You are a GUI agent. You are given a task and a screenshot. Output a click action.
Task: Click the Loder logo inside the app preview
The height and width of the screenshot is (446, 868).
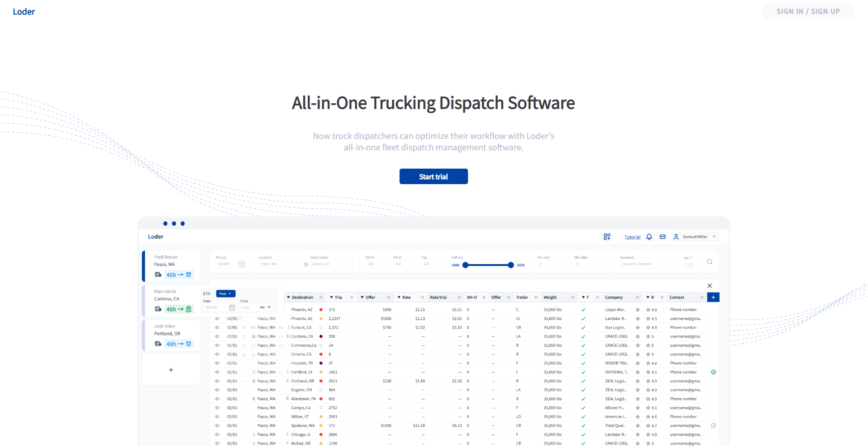pyautogui.click(x=156, y=237)
